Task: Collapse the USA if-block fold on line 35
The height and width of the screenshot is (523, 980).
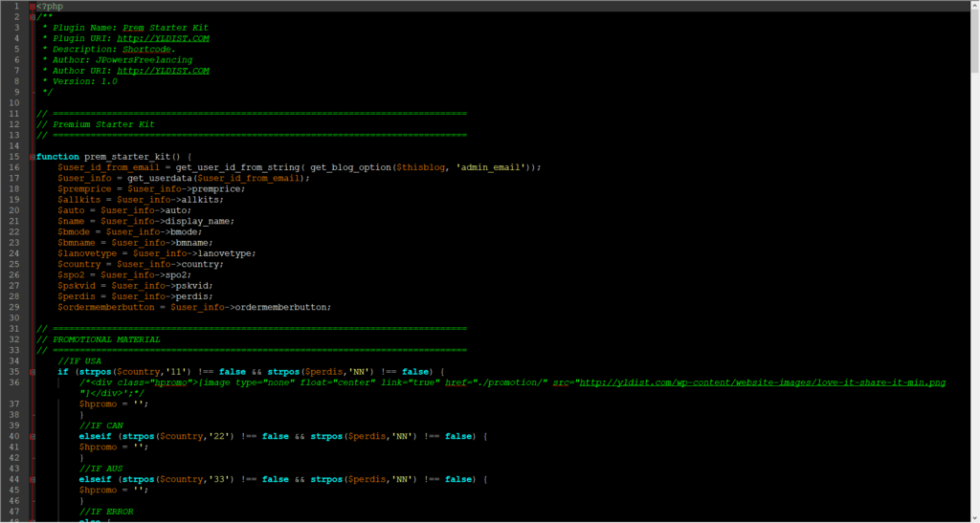Action: tap(33, 371)
